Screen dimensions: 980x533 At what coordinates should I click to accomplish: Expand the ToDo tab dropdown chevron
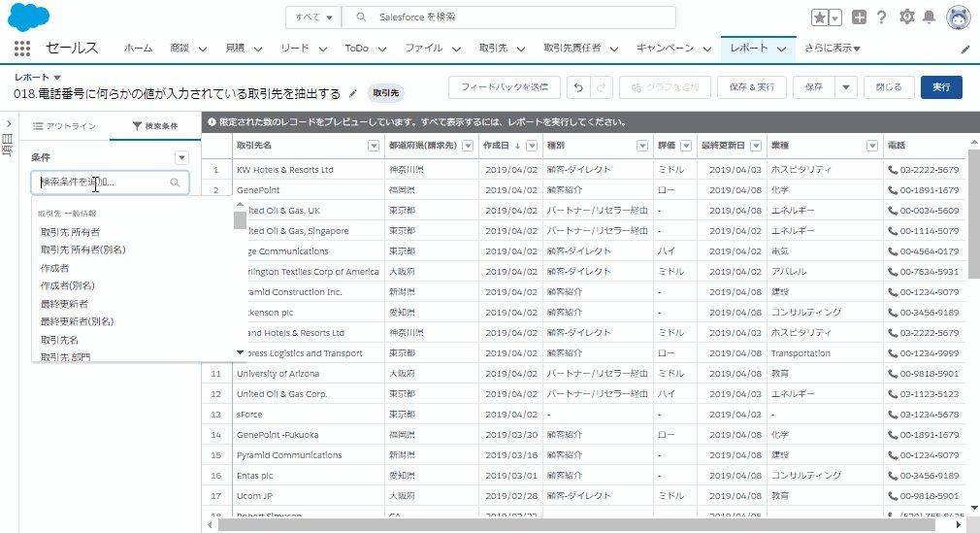382,49
